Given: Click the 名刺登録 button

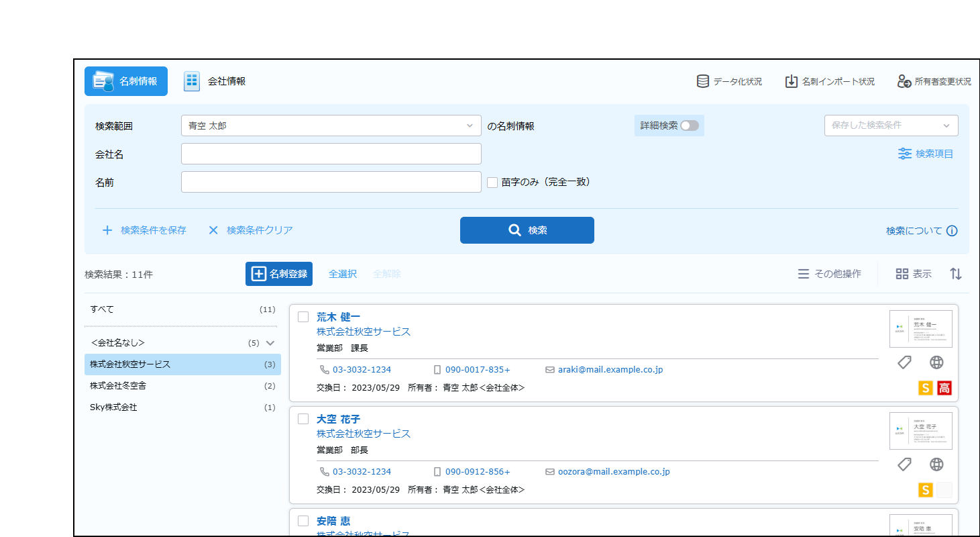Looking at the screenshot, I should [x=279, y=274].
